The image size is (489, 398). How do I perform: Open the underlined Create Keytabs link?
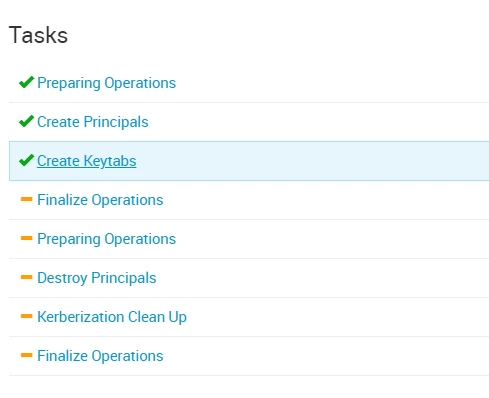87,161
